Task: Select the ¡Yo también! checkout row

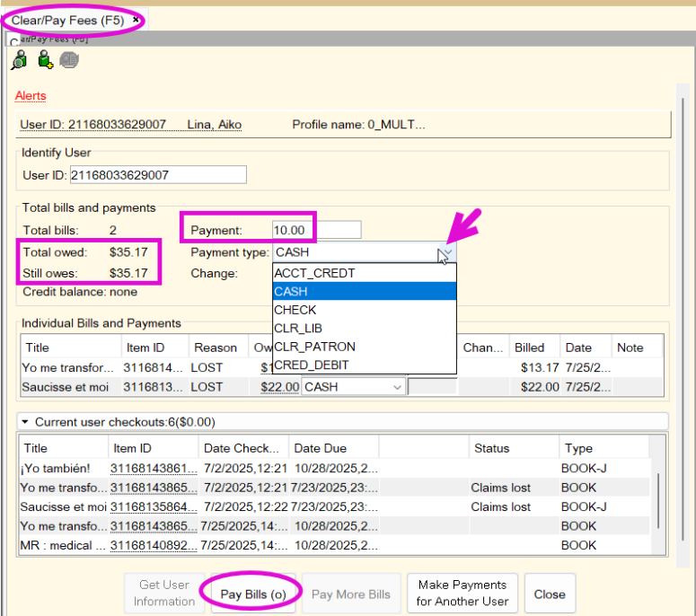Action: tap(335, 468)
